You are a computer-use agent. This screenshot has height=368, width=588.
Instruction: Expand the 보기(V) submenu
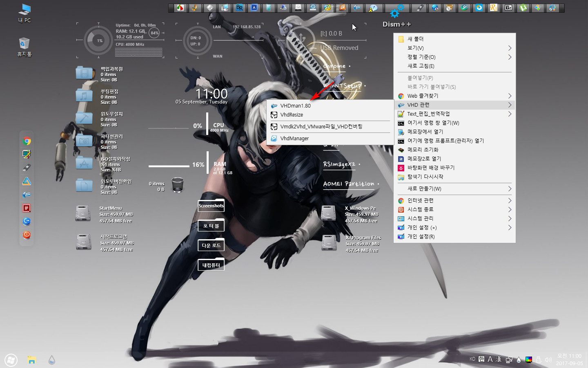coord(454,48)
